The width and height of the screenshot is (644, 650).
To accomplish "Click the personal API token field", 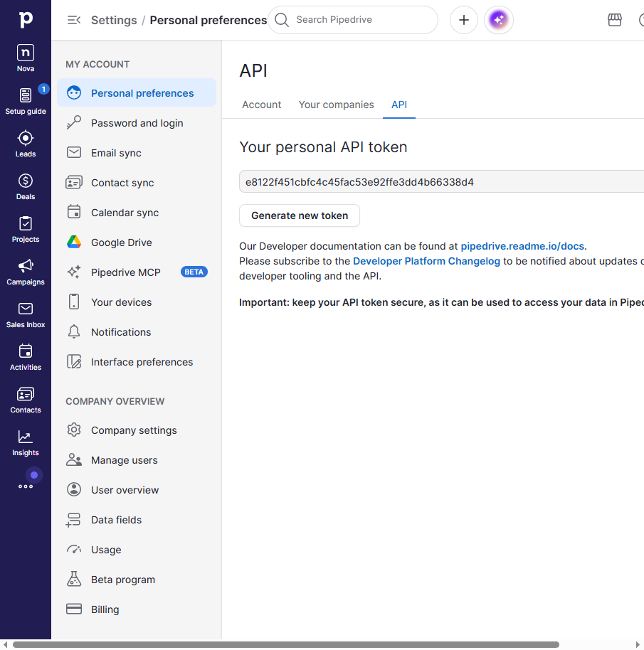I will click(x=441, y=181).
